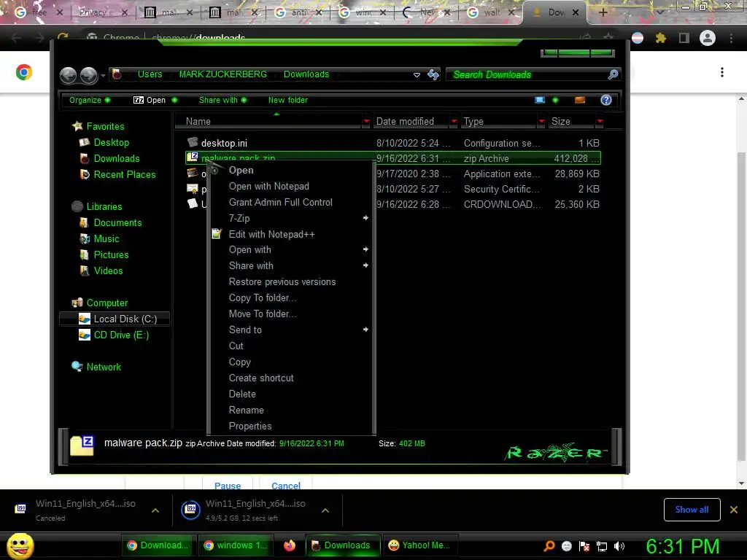Viewport: 747px width, 560px height.
Task: Click the volume speaker tray icon
Action: tap(619, 546)
